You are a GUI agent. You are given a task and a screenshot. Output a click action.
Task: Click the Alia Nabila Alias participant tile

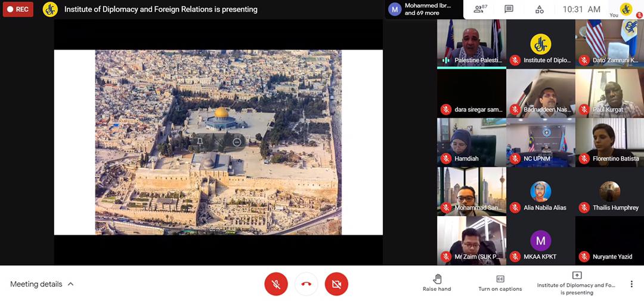click(540, 192)
